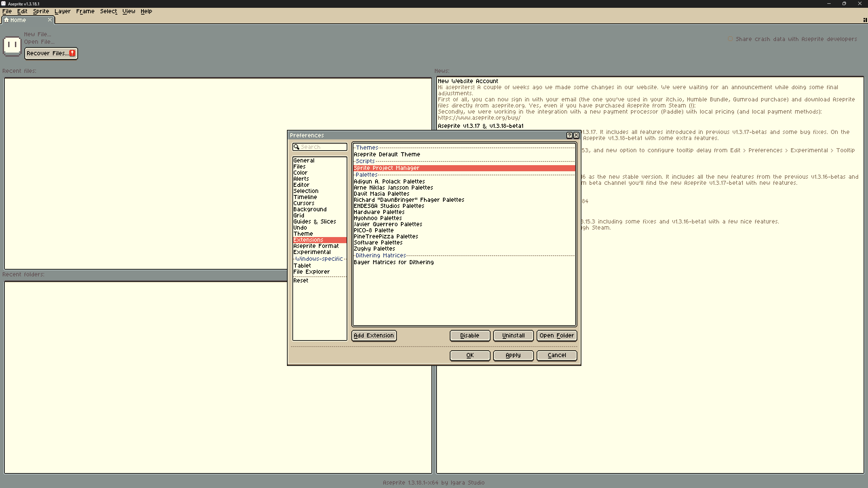Select the Alerts preferences section

(x=320, y=179)
